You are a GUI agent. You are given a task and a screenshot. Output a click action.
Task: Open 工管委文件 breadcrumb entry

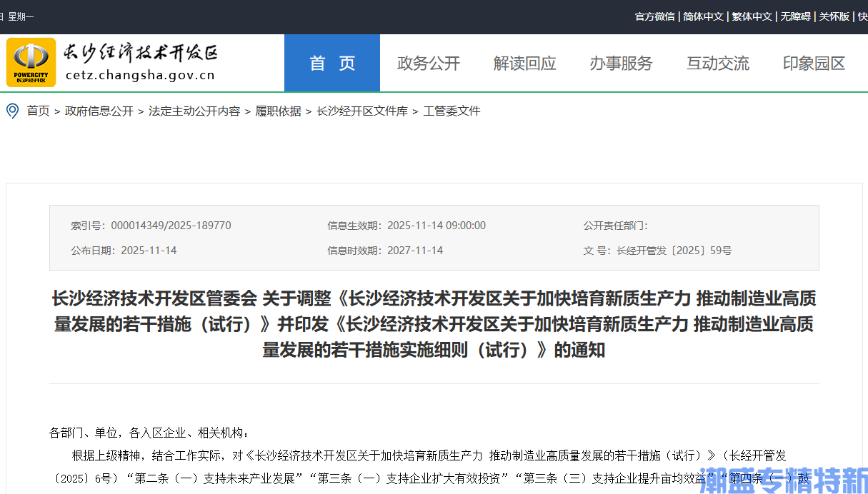(x=452, y=111)
